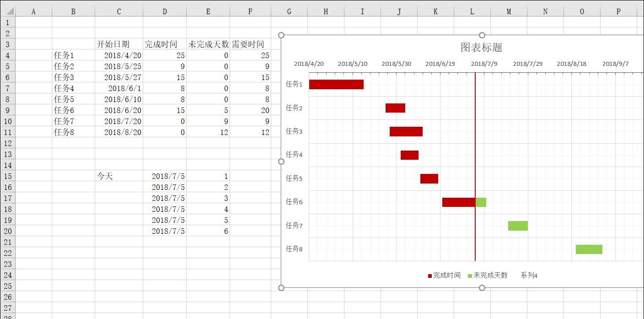644x319 pixels.
Task: Select column E header
Action: pos(208,11)
